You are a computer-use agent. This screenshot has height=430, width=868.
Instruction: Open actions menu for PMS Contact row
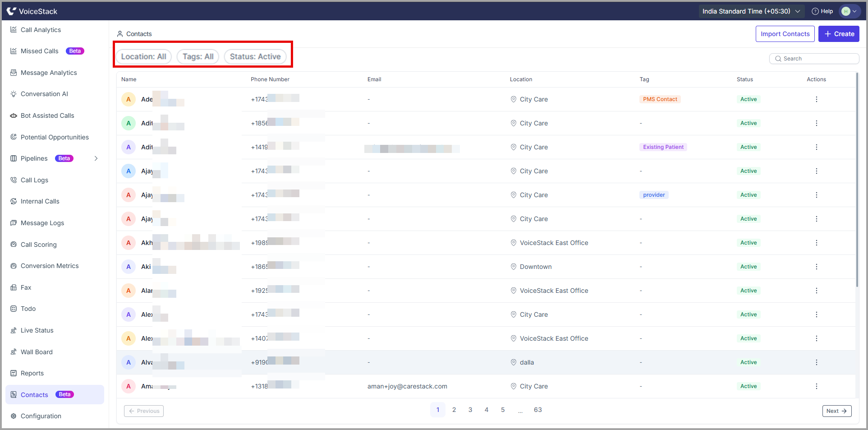click(817, 99)
